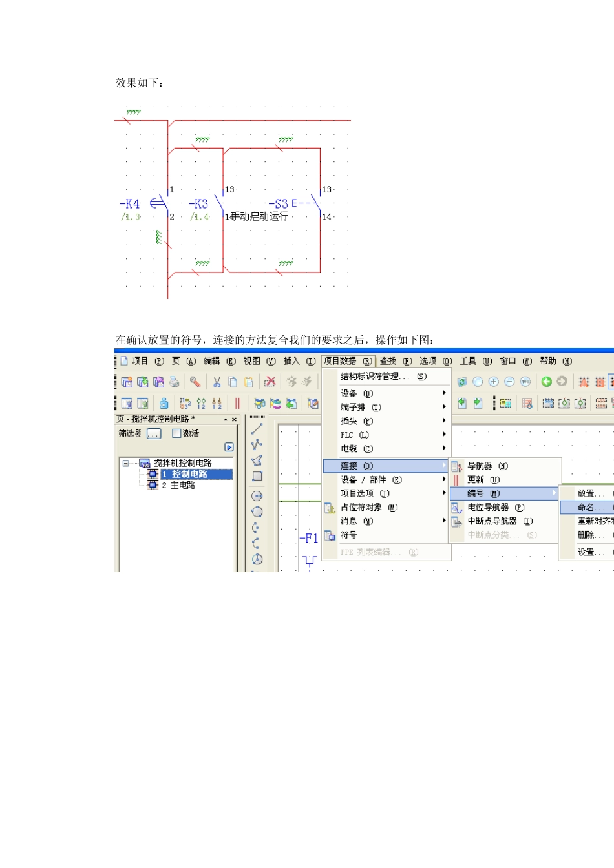This screenshot has width=614, height=868.
Task: Click the filter ... browse button
Action: pos(154,433)
